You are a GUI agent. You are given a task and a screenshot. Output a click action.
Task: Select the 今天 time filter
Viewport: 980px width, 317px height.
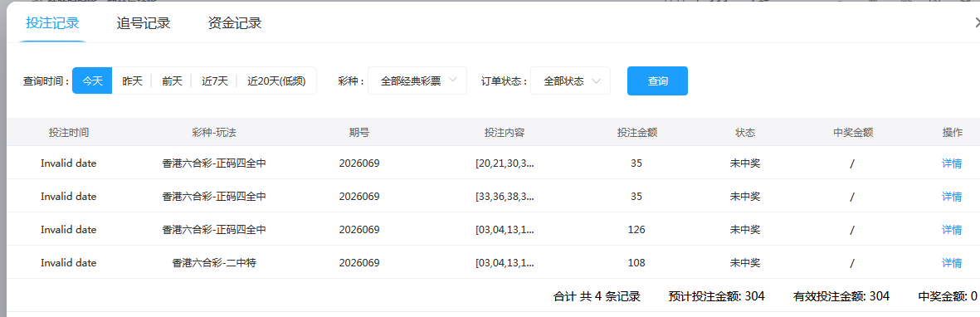coord(92,80)
